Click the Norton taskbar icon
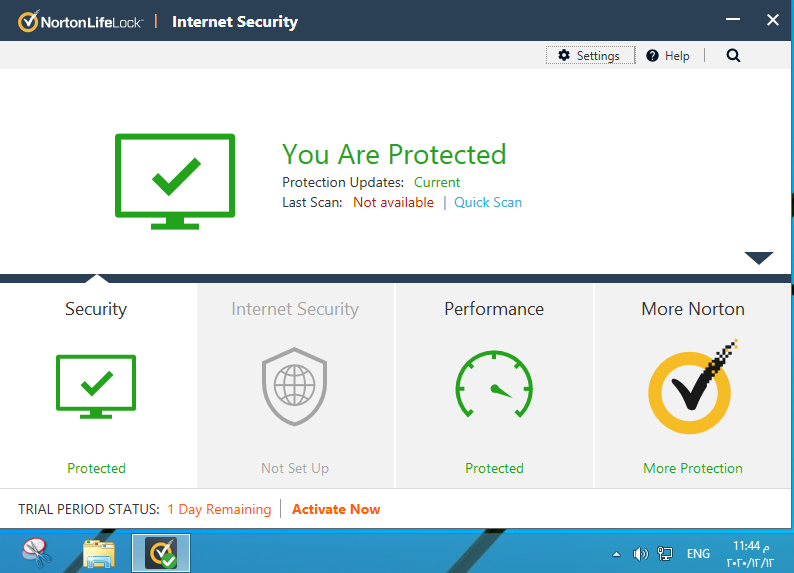This screenshot has height=573, width=794. 161,553
